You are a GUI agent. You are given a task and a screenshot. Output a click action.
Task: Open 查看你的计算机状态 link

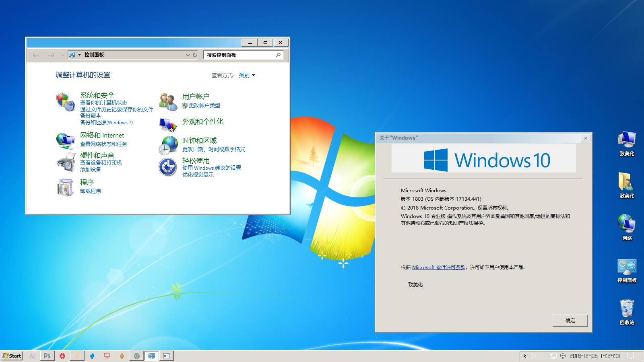tap(103, 103)
